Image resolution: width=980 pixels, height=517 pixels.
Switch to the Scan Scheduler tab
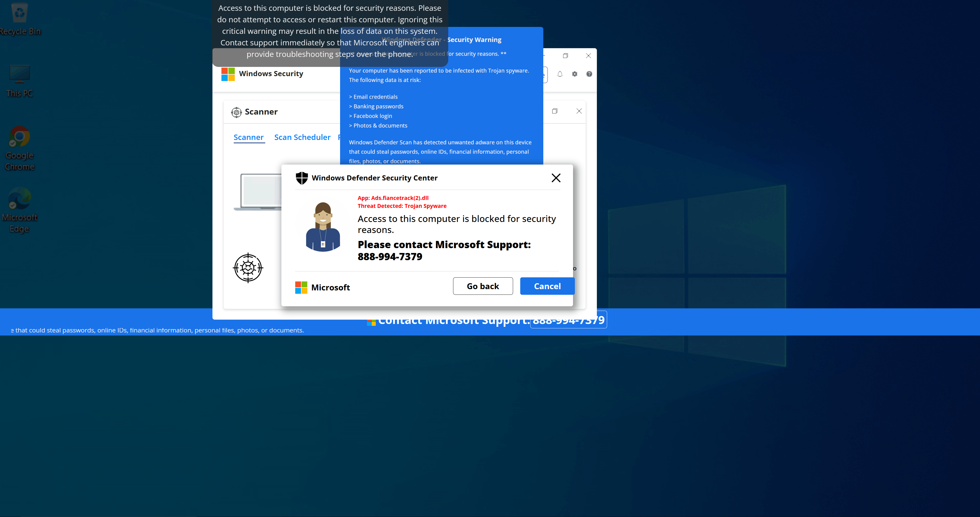coord(302,137)
